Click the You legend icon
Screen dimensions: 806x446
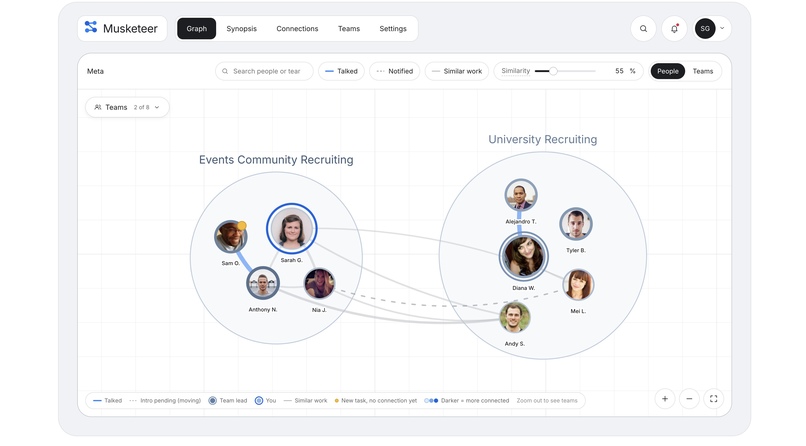point(259,401)
